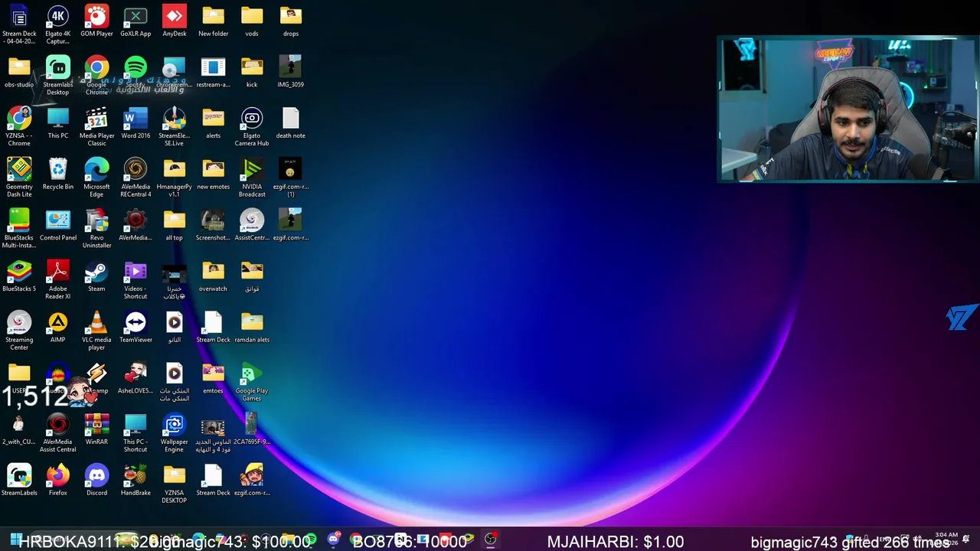Viewport: 980px width, 551px height.
Task: Launch Google Play Games
Action: pos(252,382)
